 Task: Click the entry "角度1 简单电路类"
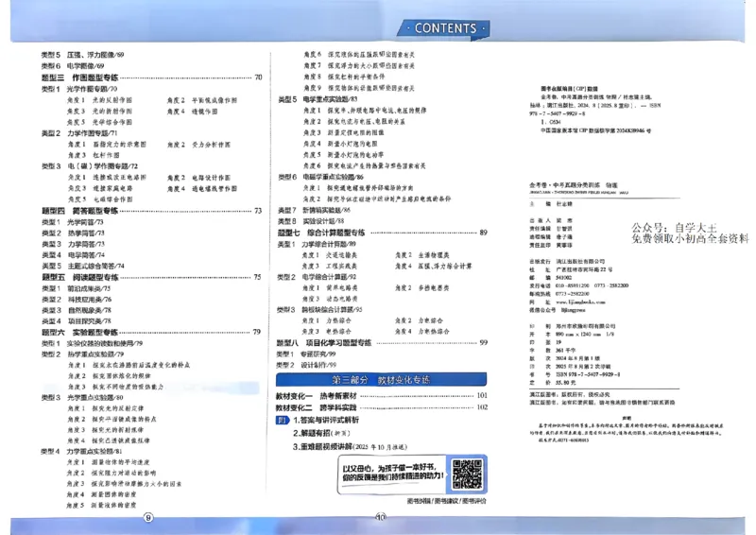coord(330,288)
